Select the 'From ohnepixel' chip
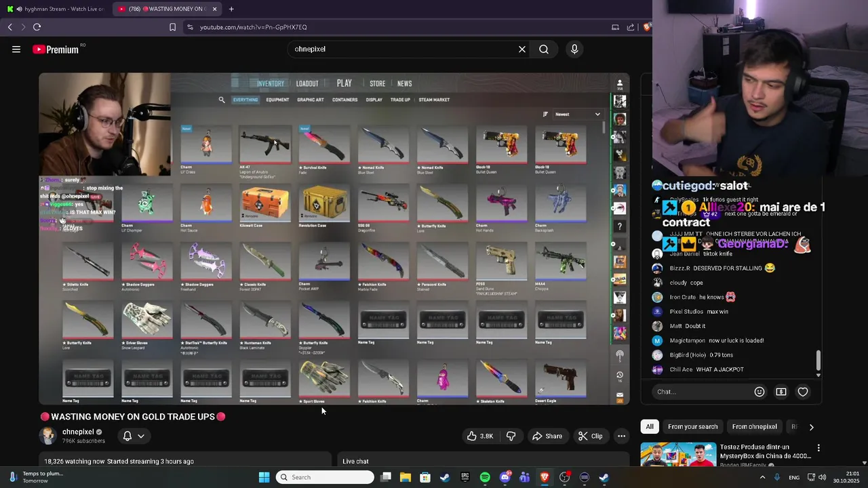 click(754, 426)
